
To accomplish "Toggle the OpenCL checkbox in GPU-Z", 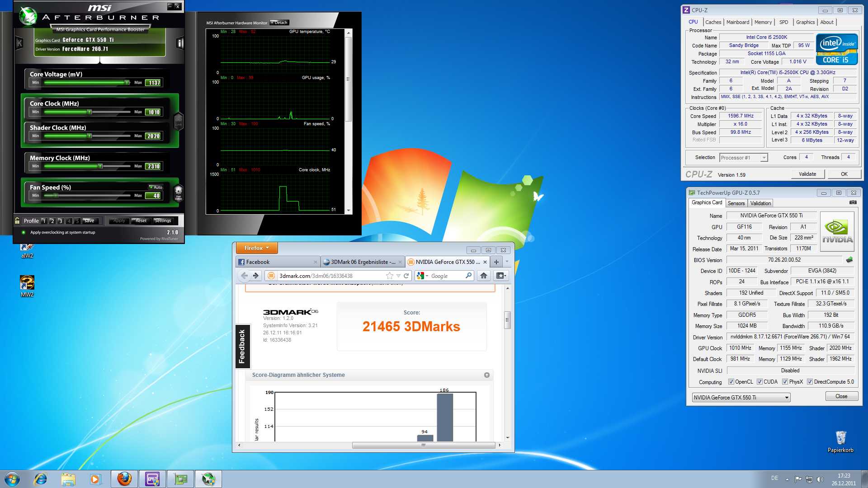I will tap(731, 382).
